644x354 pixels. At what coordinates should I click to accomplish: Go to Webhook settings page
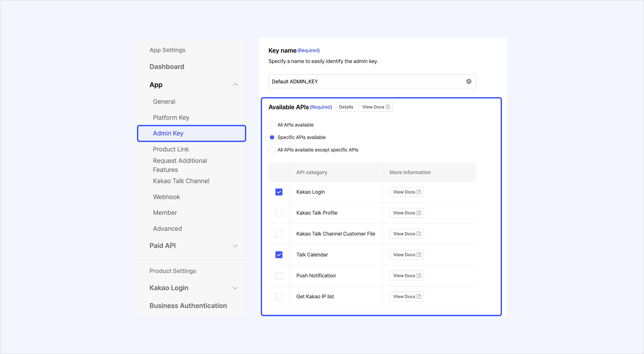pos(166,197)
